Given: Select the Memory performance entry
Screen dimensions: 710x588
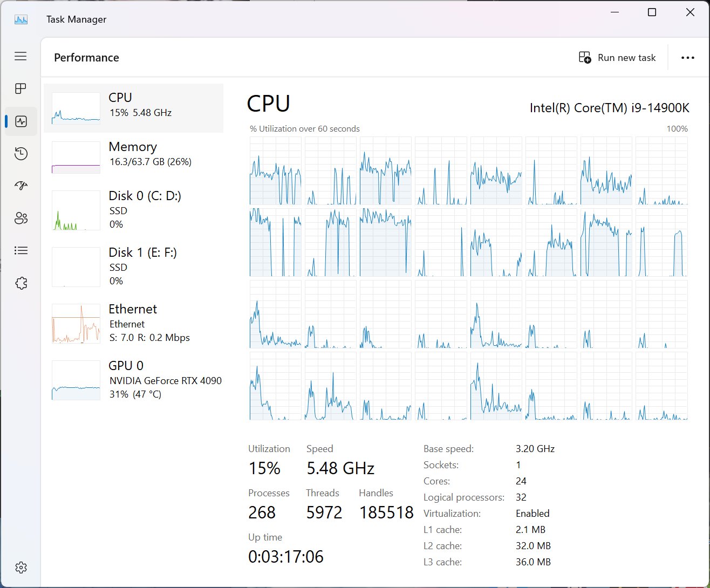Looking at the screenshot, I should point(133,157).
